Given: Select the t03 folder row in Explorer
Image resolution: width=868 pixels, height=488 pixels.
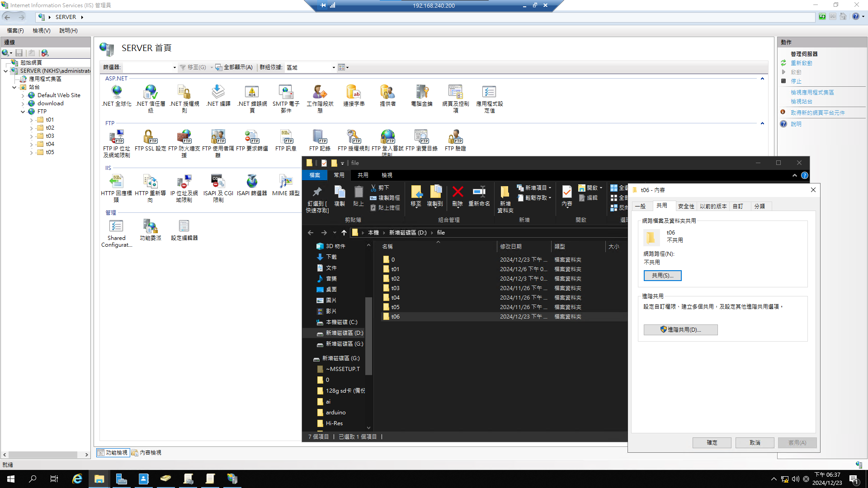Looking at the screenshot, I should click(x=504, y=288).
